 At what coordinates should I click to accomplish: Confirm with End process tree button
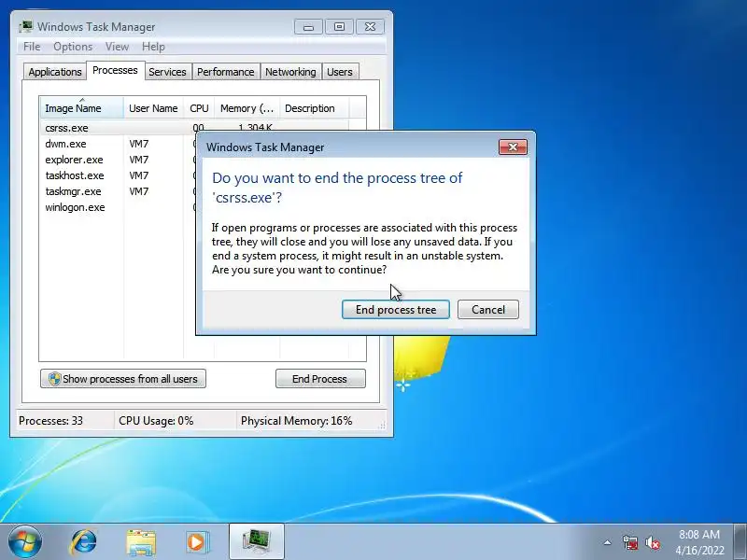pyautogui.click(x=395, y=310)
